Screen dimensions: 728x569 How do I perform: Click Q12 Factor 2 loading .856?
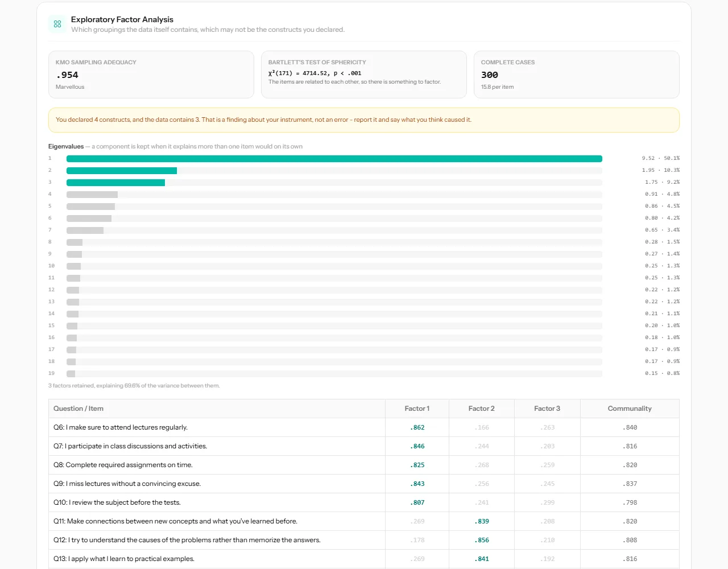[482, 540]
